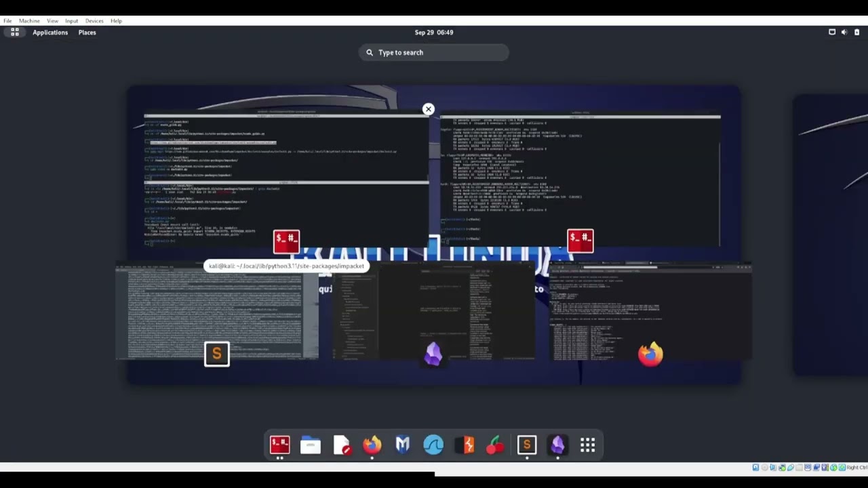Image resolution: width=868 pixels, height=488 pixels.
Task: Open the volume indicator in top bar
Action: tap(844, 32)
